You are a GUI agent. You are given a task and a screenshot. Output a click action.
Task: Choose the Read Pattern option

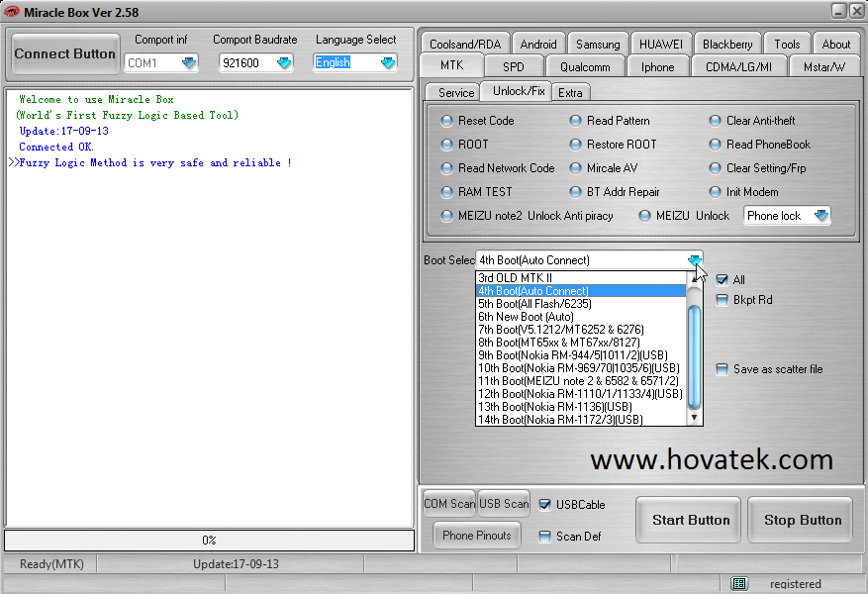pos(576,121)
